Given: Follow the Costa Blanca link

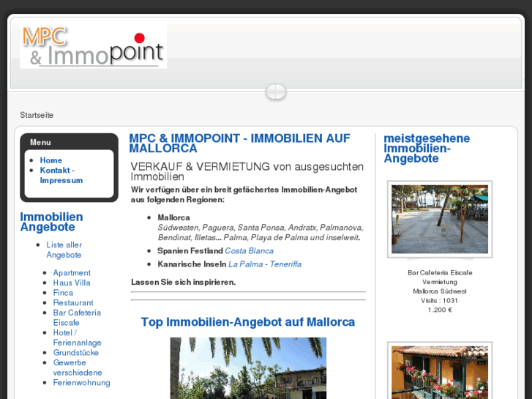Looking at the screenshot, I should (250, 250).
